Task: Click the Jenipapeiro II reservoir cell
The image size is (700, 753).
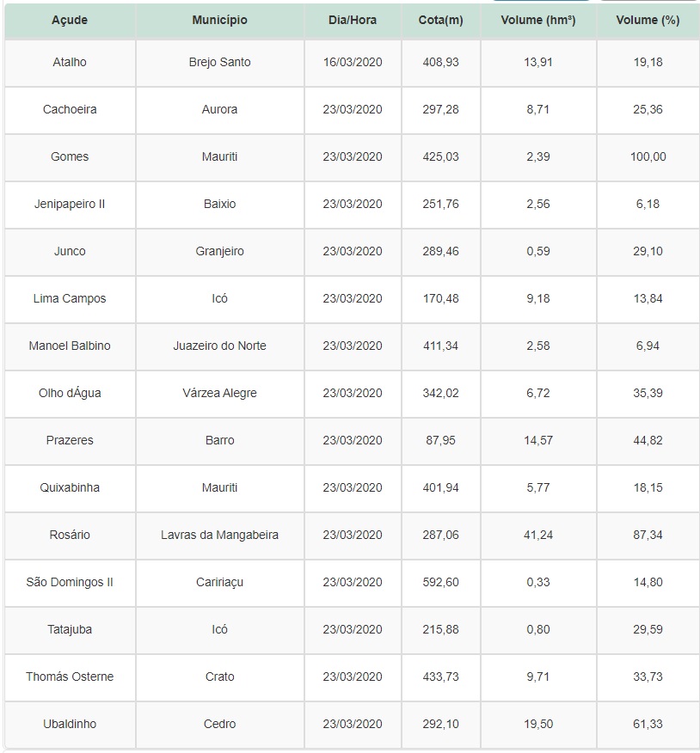Action: click(x=70, y=205)
